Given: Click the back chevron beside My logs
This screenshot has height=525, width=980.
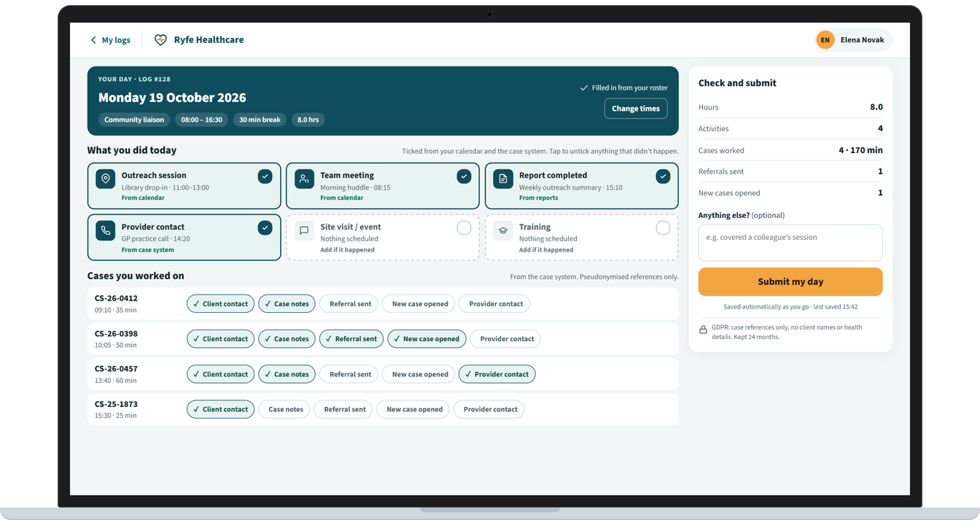Looking at the screenshot, I should click(93, 40).
